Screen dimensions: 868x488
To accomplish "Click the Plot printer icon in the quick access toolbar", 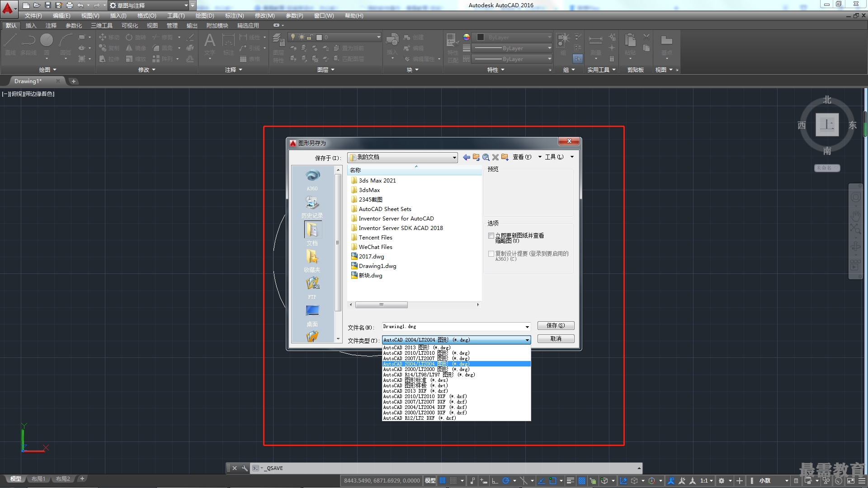I will click(x=70, y=5).
